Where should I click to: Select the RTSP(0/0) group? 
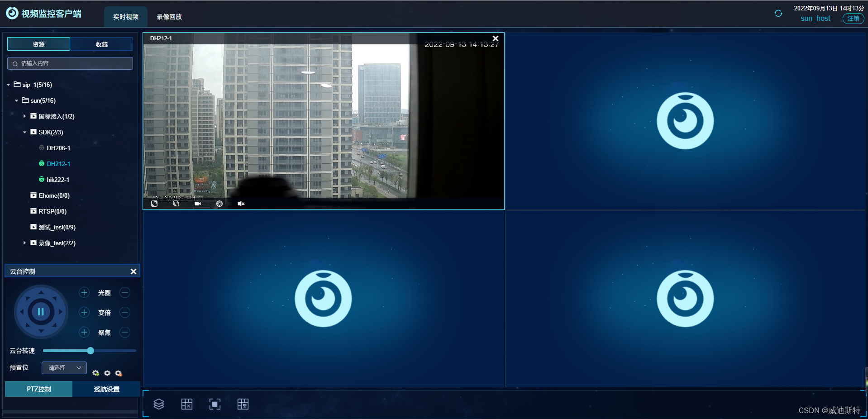coord(52,211)
